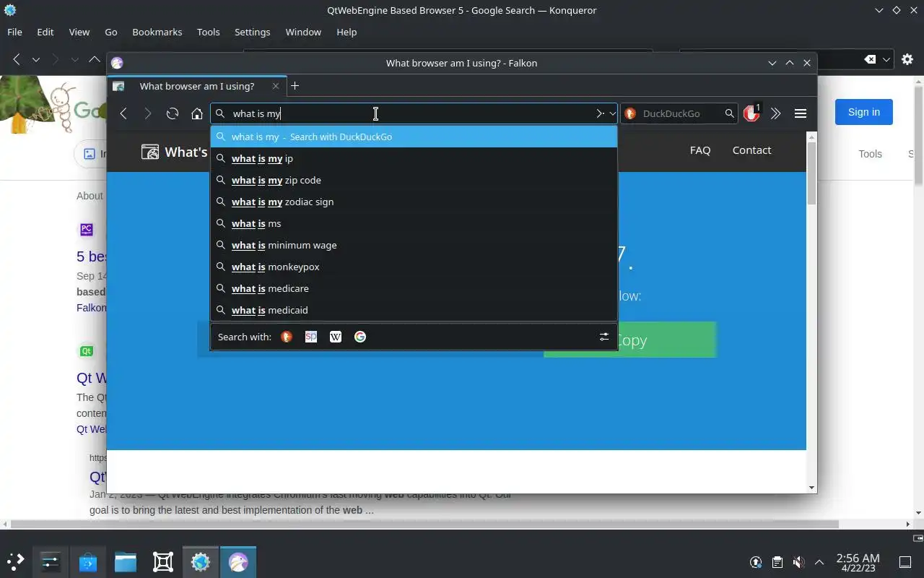Launch Discover store from the taskbar
The image size is (924, 578).
point(88,561)
